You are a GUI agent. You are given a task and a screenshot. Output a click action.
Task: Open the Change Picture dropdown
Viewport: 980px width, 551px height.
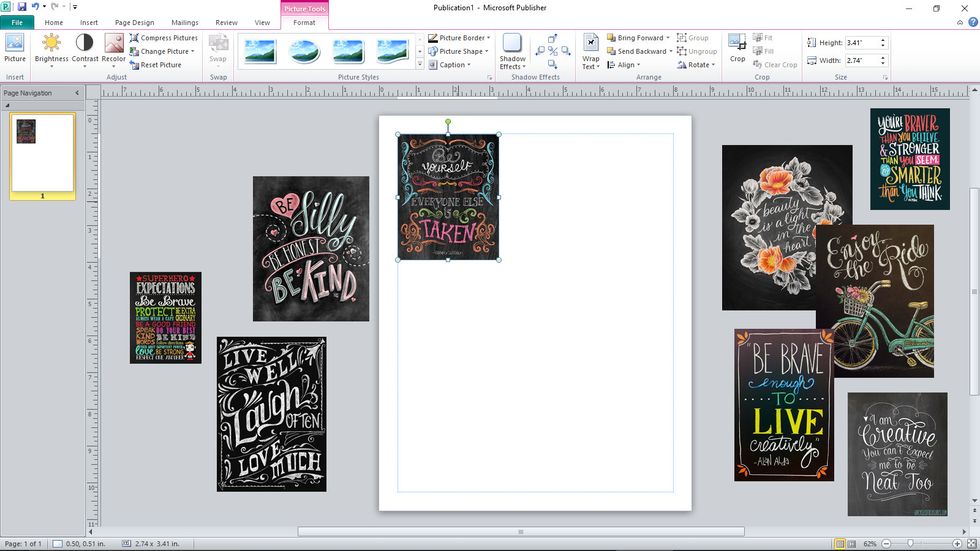(x=162, y=52)
